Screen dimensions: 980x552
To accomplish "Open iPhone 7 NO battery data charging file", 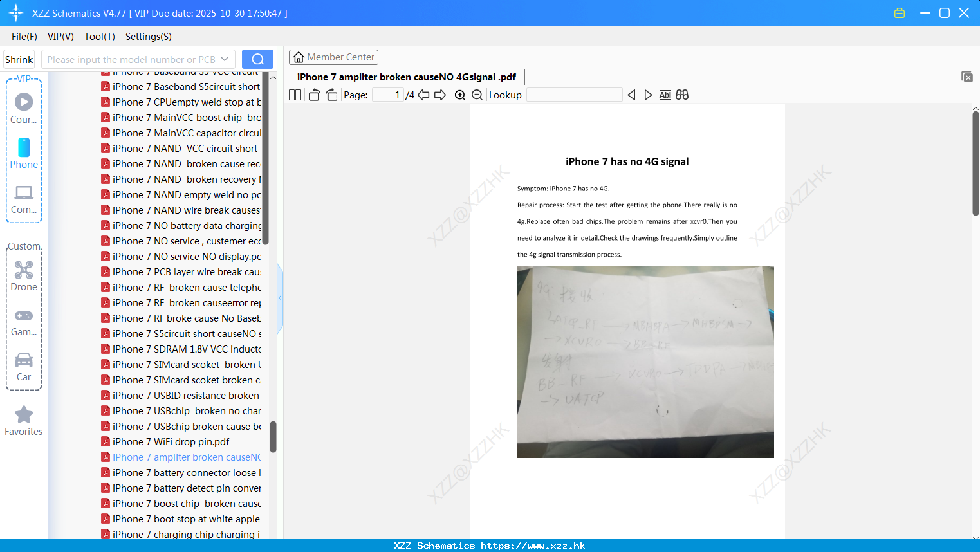I will [181, 226].
